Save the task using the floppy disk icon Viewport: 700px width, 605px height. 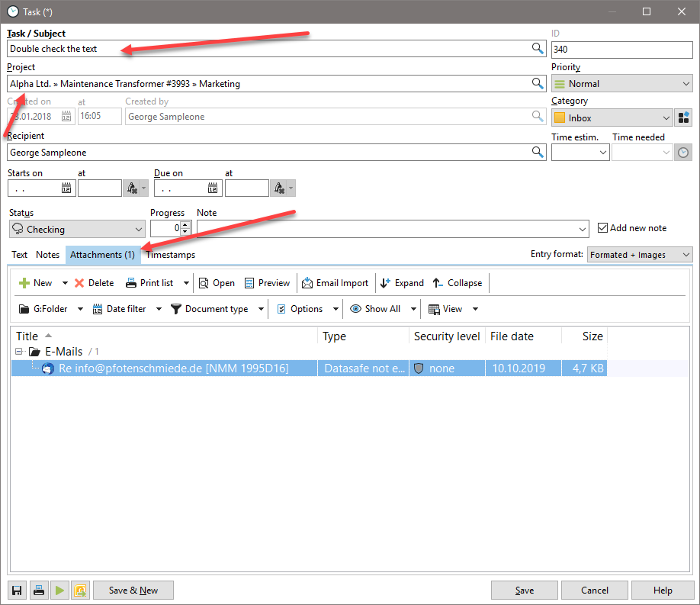15,590
